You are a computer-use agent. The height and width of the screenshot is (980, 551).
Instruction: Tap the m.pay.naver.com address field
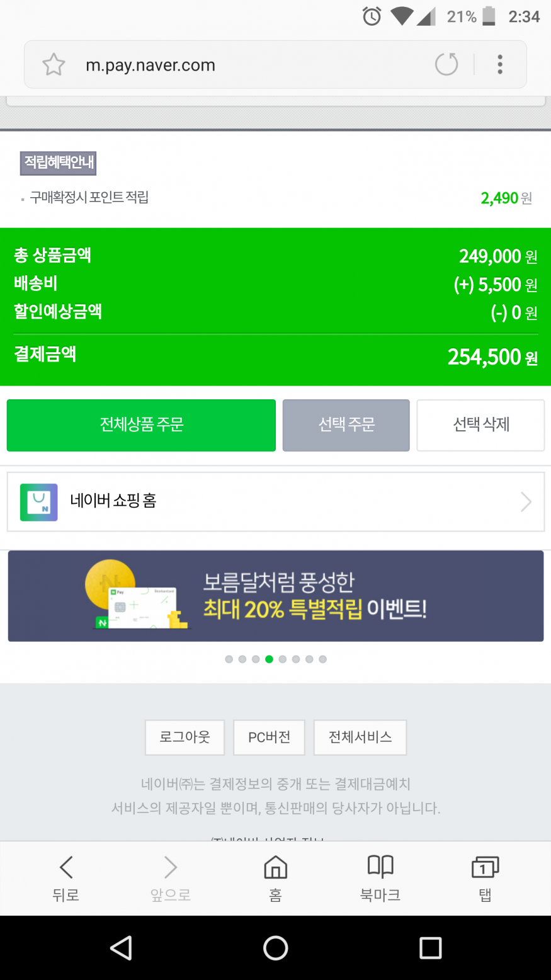[252, 65]
